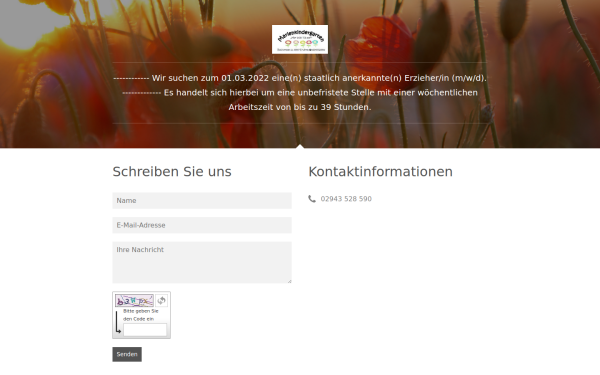The width and height of the screenshot is (600, 375).
Task: Click into the Name input field
Action: [202, 201]
